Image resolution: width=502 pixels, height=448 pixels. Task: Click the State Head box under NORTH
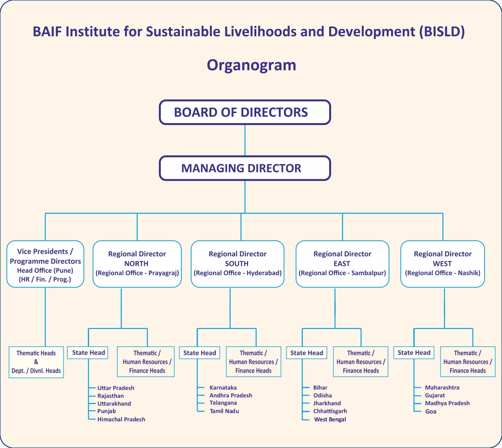click(x=87, y=352)
